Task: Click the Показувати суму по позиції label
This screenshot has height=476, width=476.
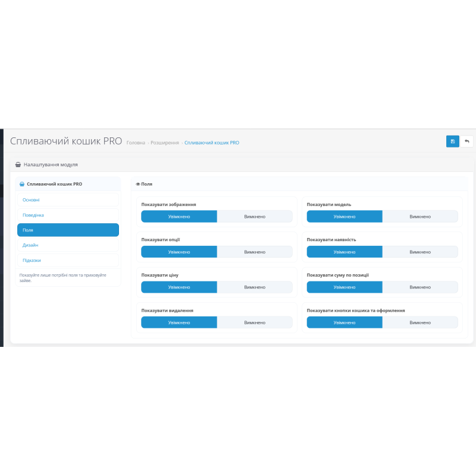Action: click(337, 275)
